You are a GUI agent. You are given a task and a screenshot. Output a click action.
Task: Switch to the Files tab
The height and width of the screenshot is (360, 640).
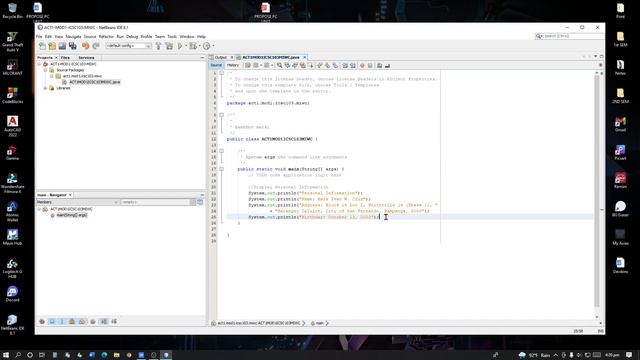click(x=65, y=58)
